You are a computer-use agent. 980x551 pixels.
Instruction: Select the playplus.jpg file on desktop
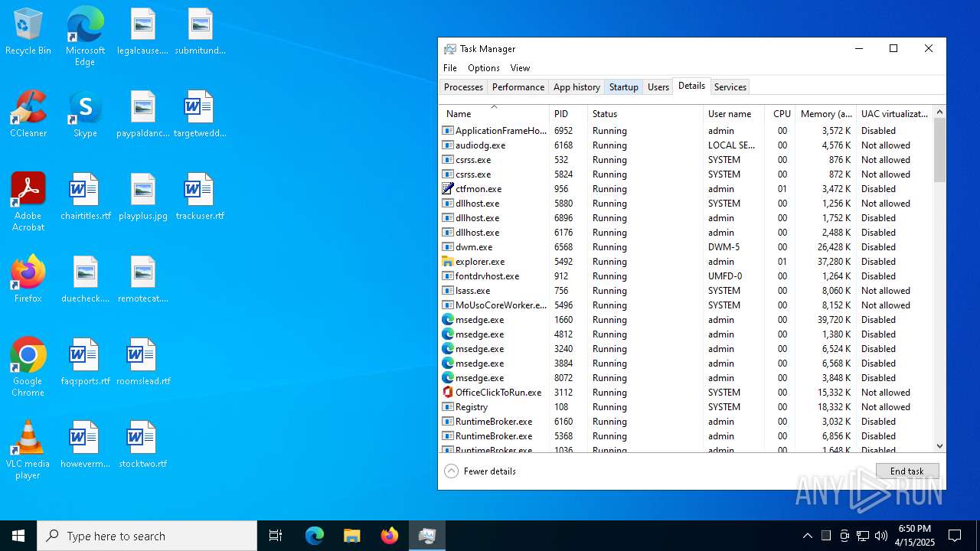coord(142,197)
